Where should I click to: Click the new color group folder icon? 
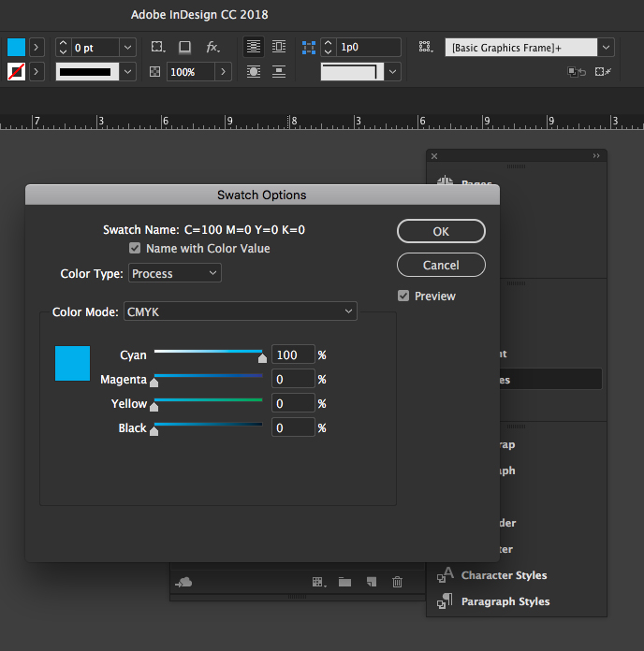click(344, 582)
